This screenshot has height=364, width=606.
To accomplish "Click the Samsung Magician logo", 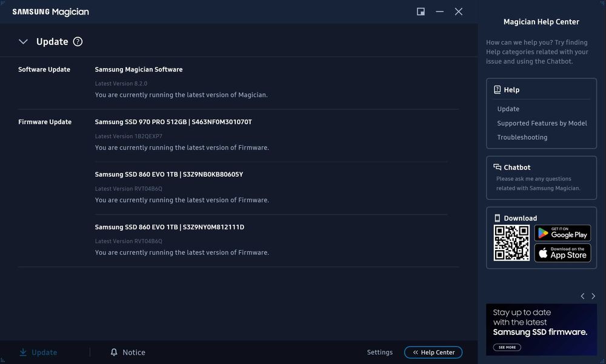I will click(51, 12).
